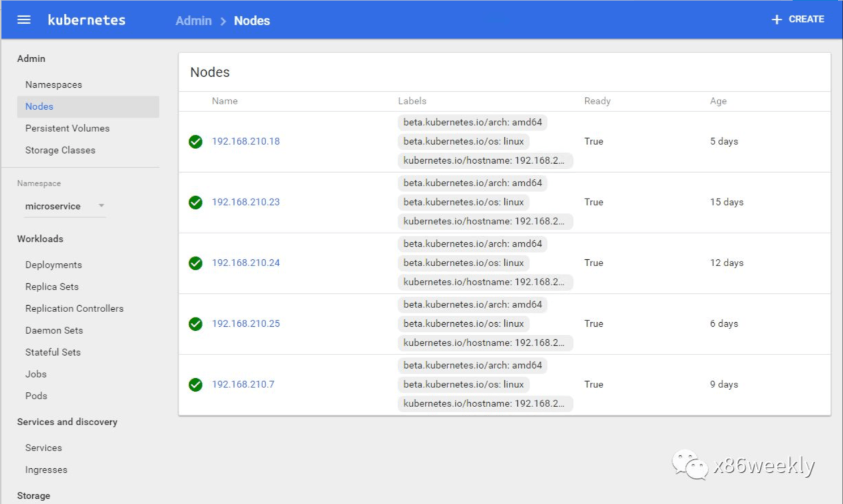
Task: Open Storage Classes in sidebar
Action: (60, 150)
